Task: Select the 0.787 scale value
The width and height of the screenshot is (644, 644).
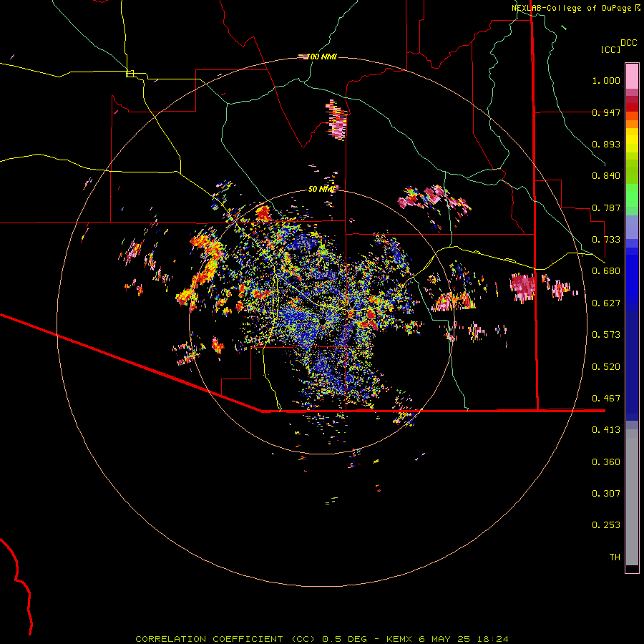Action: [x=606, y=208]
